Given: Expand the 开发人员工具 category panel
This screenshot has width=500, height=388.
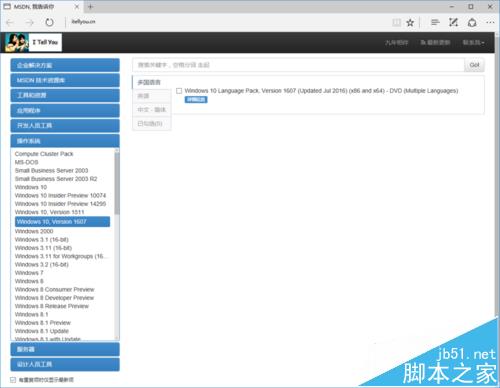Looking at the screenshot, I should (x=65, y=125).
